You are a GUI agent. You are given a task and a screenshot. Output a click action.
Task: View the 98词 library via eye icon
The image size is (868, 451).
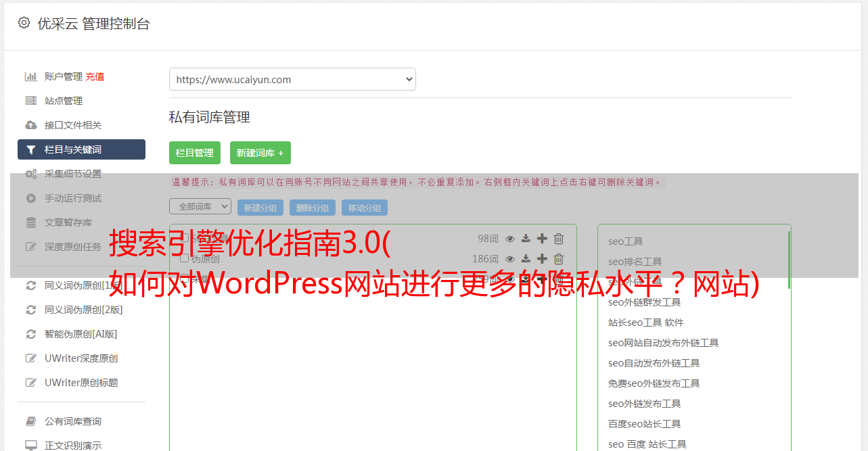click(x=510, y=239)
